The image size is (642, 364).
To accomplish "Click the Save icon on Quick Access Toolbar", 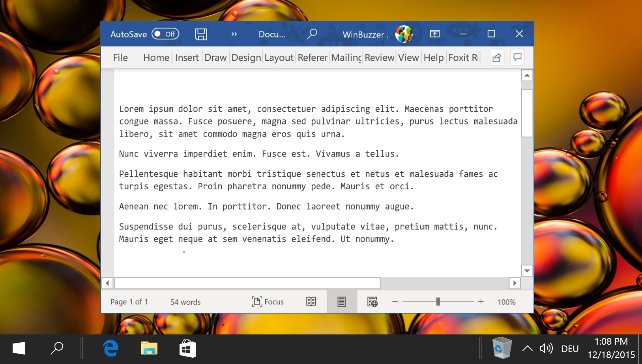I will coord(201,34).
